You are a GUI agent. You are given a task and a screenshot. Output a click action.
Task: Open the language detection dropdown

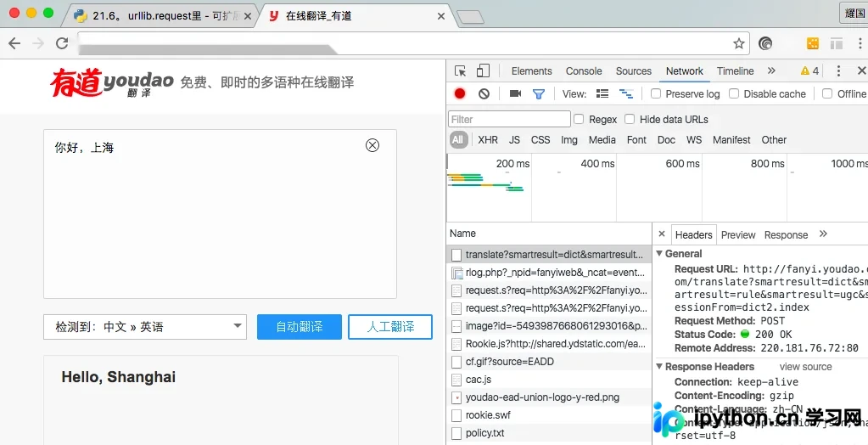coord(145,327)
